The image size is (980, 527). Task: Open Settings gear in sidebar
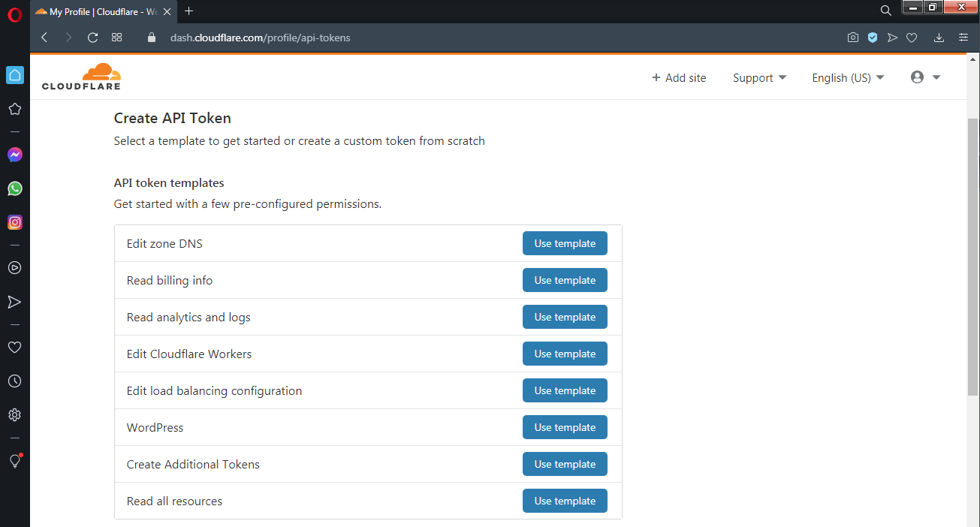click(14, 415)
